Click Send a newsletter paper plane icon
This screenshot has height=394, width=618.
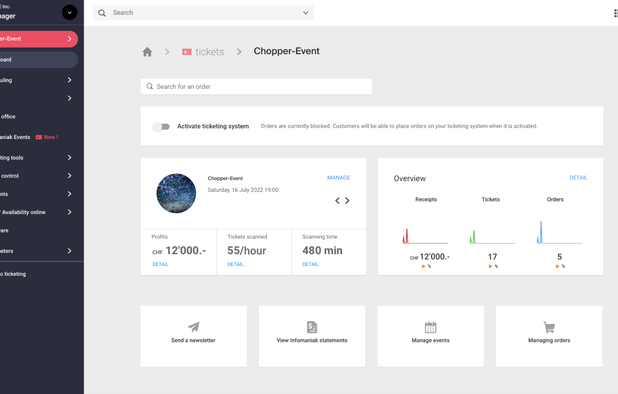pos(194,327)
